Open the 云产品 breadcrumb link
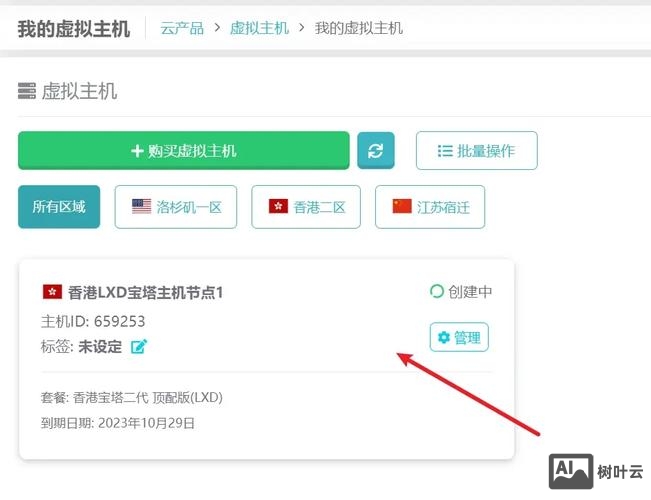 [x=182, y=28]
